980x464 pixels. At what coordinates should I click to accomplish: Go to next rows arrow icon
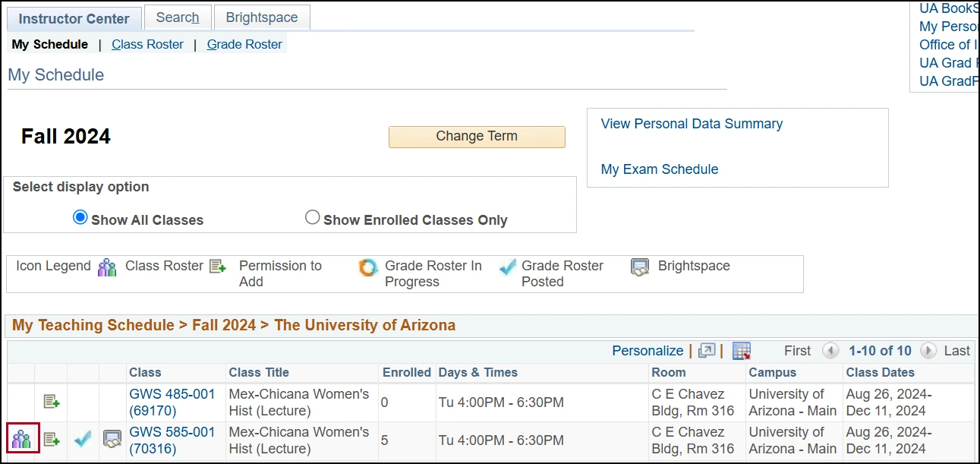(x=928, y=351)
